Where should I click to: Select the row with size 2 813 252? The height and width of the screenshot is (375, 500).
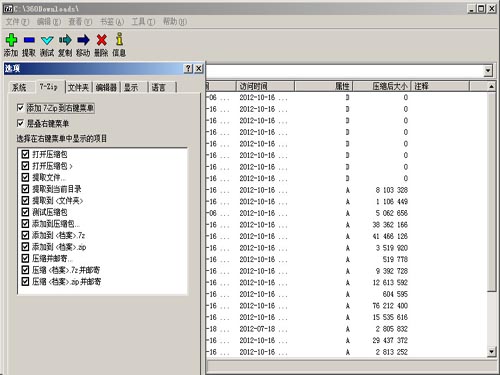(346, 352)
